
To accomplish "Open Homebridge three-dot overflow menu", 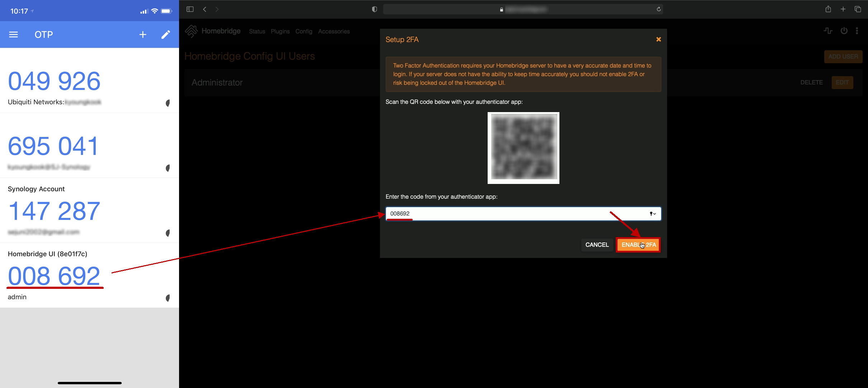I will click(857, 31).
